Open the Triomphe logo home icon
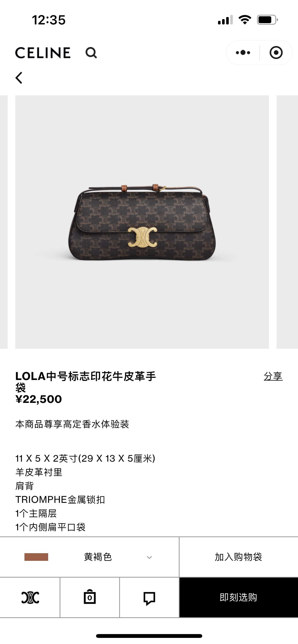Viewport: 298px width, 644px height. pos(30,597)
